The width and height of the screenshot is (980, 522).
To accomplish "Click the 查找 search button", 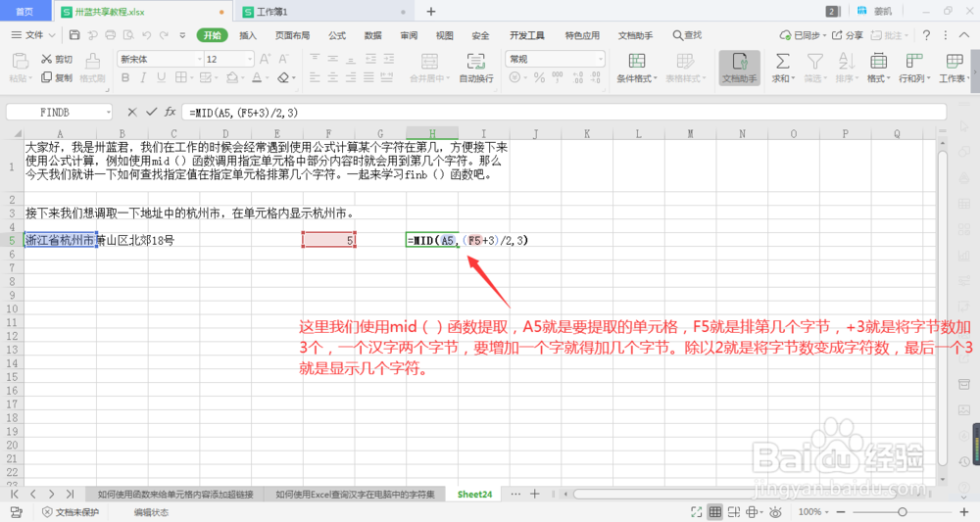I will coord(687,35).
